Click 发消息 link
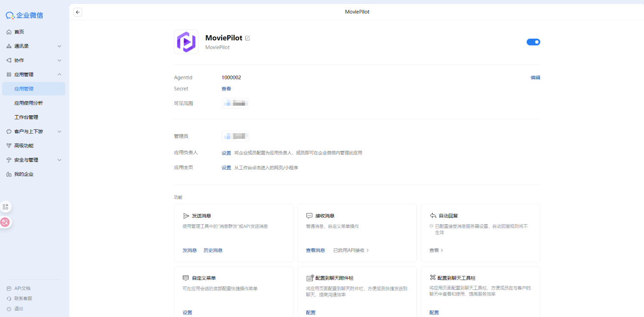 tap(190, 250)
